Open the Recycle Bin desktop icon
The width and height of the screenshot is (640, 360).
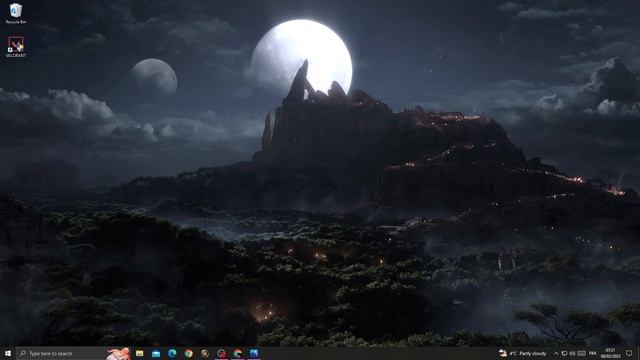pyautogui.click(x=16, y=13)
